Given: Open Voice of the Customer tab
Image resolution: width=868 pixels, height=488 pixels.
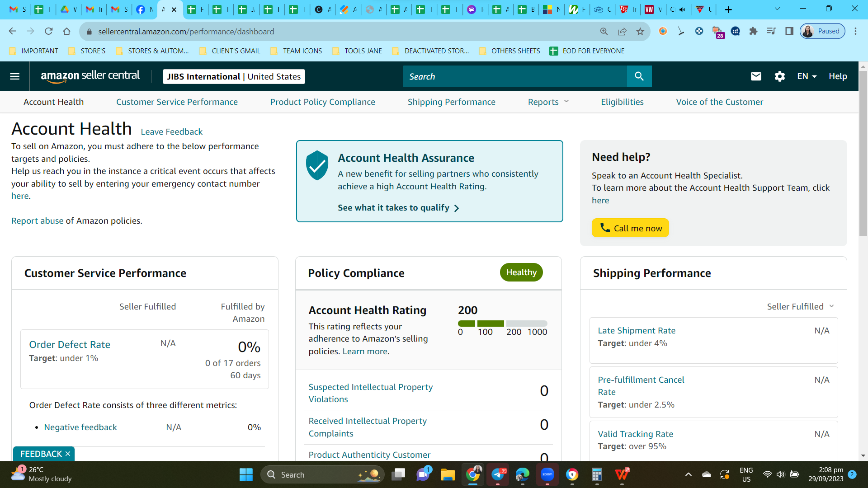Looking at the screenshot, I should pyautogui.click(x=720, y=102).
